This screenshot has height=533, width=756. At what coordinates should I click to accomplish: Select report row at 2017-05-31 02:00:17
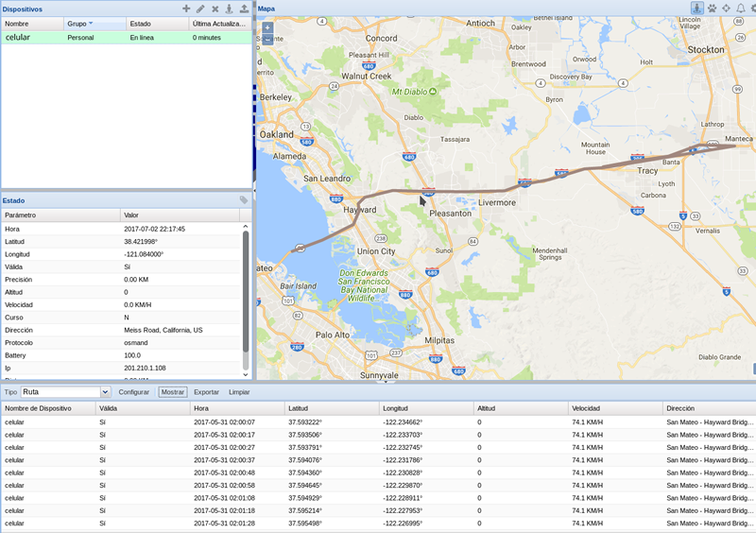point(379,435)
